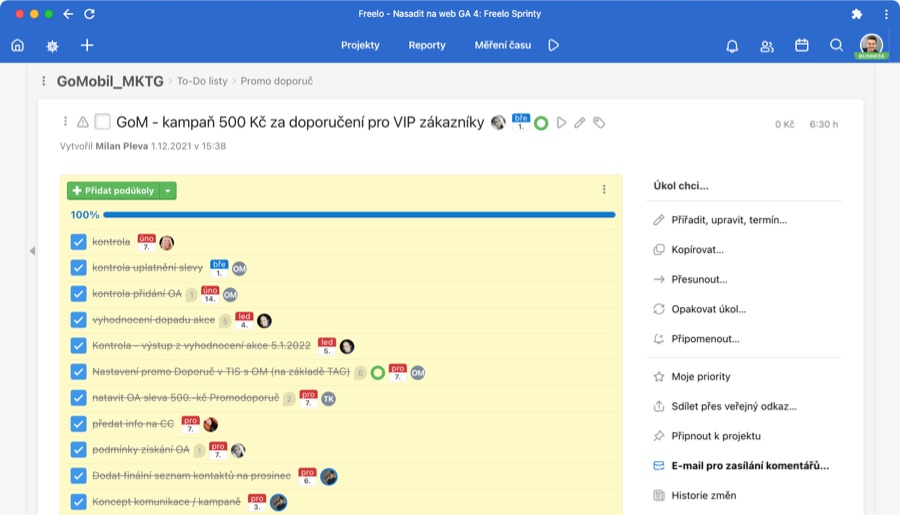Click the task assignee avatar next to title

[498, 122]
